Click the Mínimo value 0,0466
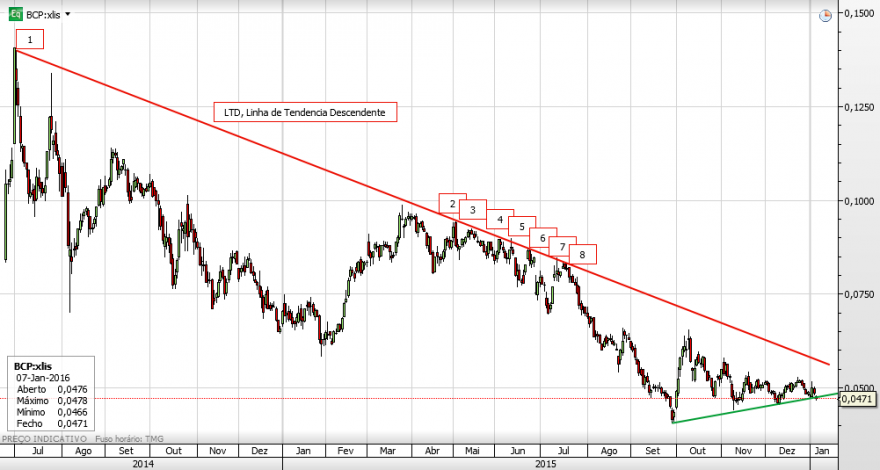Screen dimensions: 880x470 click(x=72, y=412)
